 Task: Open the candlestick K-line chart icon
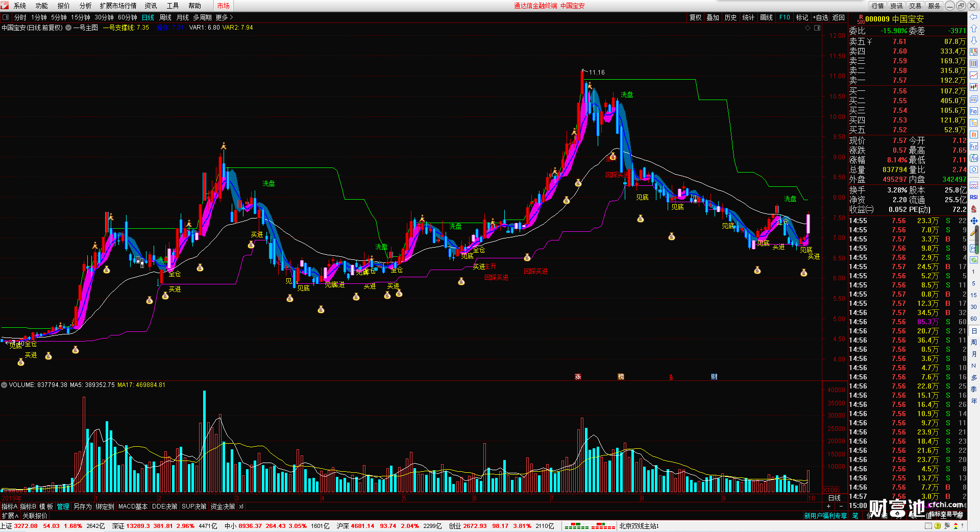(x=974, y=87)
